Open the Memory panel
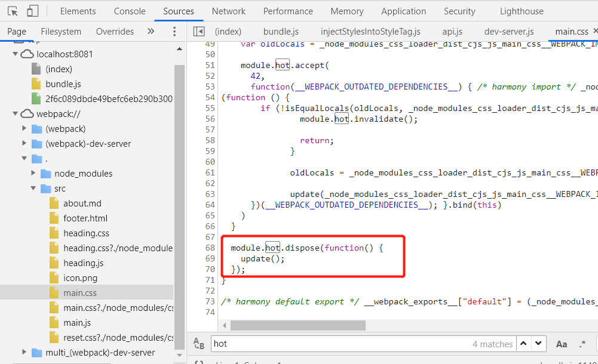598x364 pixels. click(347, 11)
